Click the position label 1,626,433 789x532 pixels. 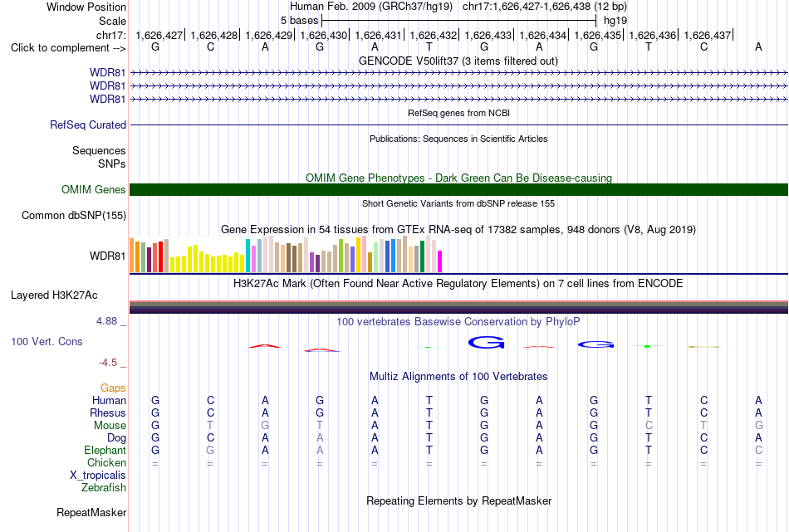[x=488, y=35]
